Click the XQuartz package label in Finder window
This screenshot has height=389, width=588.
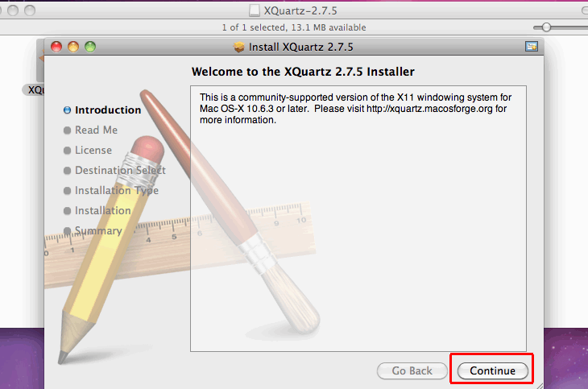35,90
